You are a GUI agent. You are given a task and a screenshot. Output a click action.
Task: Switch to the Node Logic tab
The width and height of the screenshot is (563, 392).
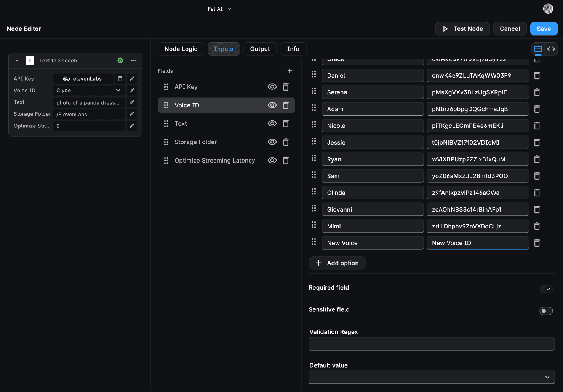coord(181,49)
